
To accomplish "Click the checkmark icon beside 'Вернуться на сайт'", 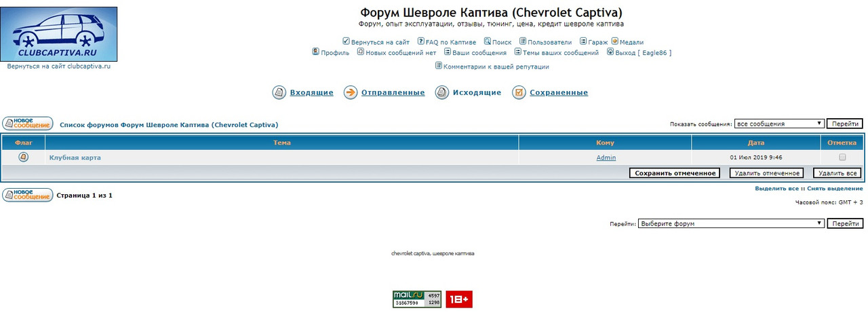I will click(346, 41).
